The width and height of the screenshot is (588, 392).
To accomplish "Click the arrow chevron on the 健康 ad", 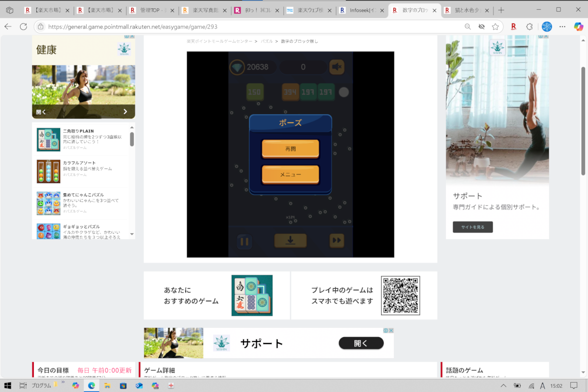I will click(125, 112).
